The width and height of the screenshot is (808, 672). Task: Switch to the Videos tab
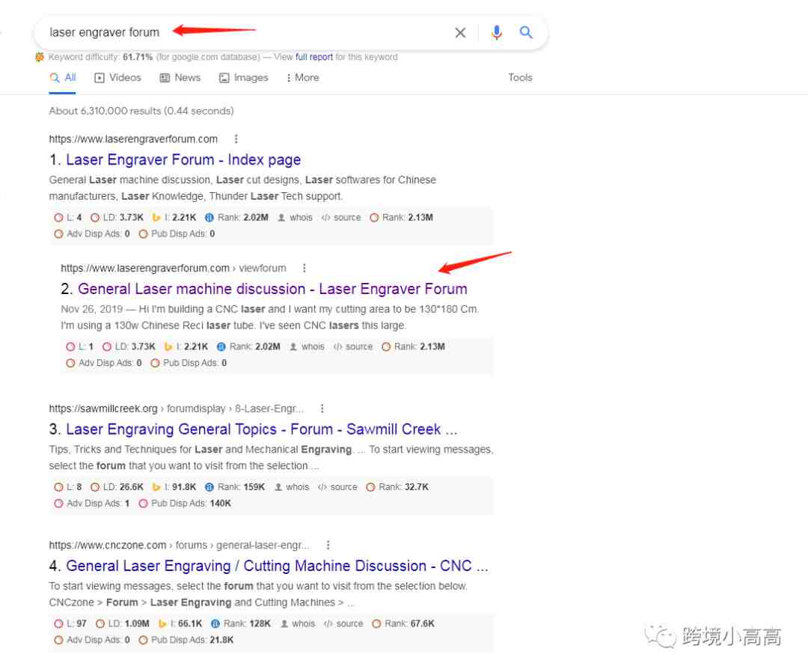coord(117,78)
